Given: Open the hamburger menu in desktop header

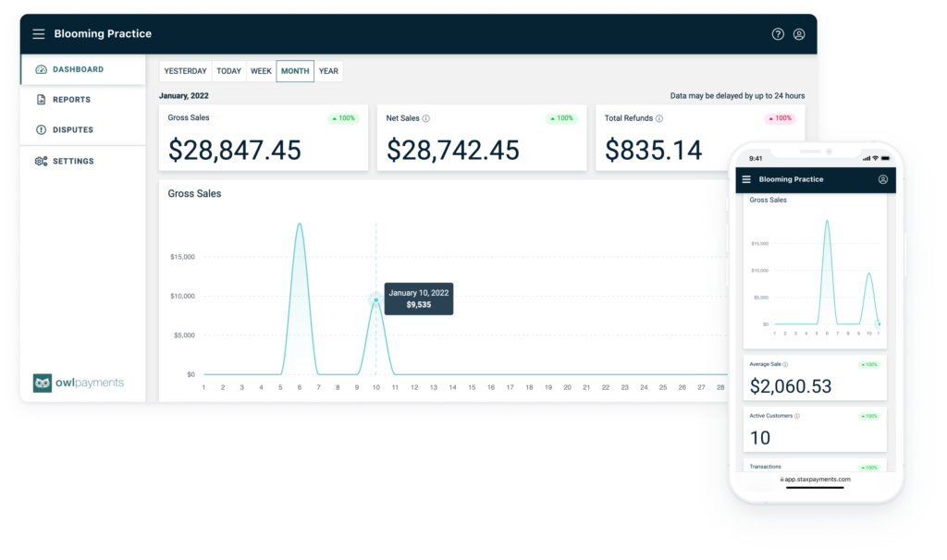Looking at the screenshot, I should pyautogui.click(x=39, y=34).
